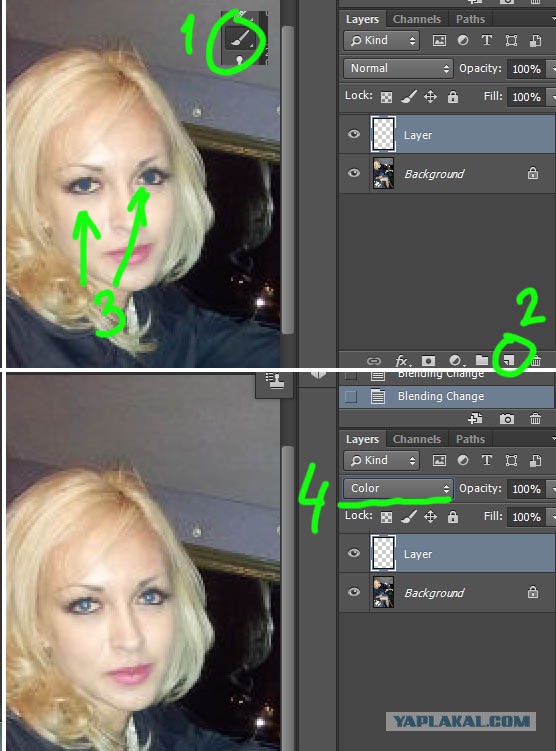Viewport: 556px width, 751px height.
Task: Switch to Channels tab in Color-mode panel
Action: click(417, 439)
